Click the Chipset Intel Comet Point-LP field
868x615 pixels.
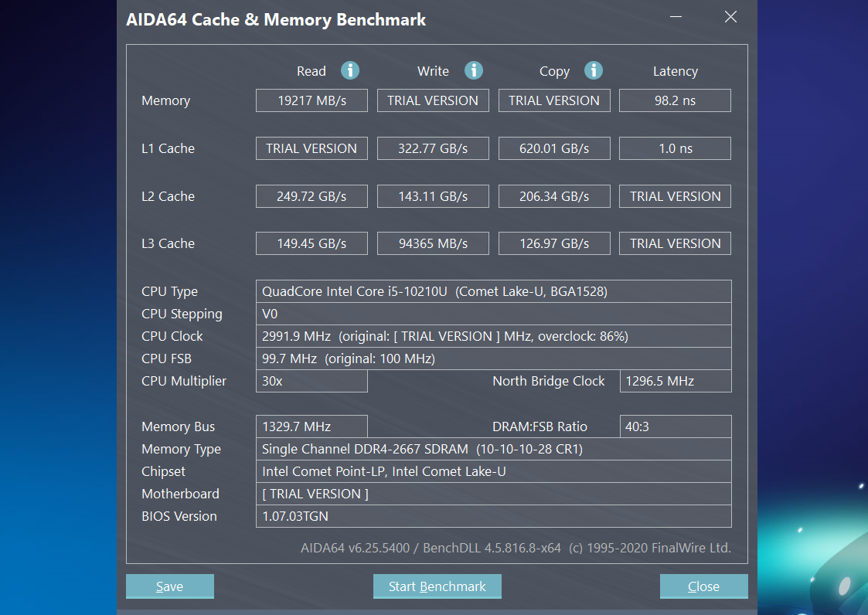(x=493, y=471)
